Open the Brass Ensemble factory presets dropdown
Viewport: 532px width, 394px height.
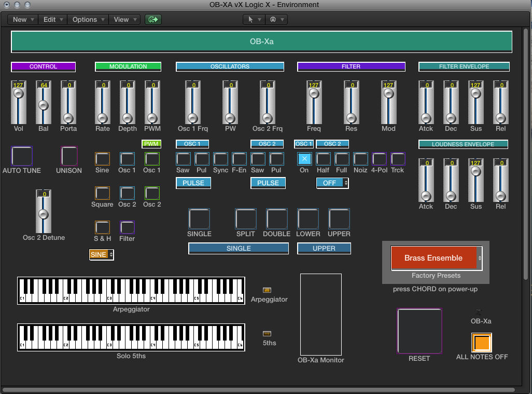(436, 258)
